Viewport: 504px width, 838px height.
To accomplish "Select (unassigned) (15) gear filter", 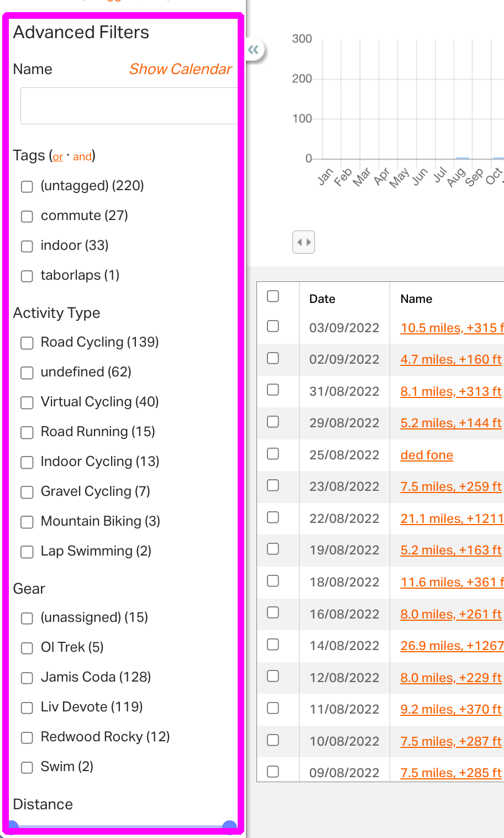I will click(x=27, y=619).
